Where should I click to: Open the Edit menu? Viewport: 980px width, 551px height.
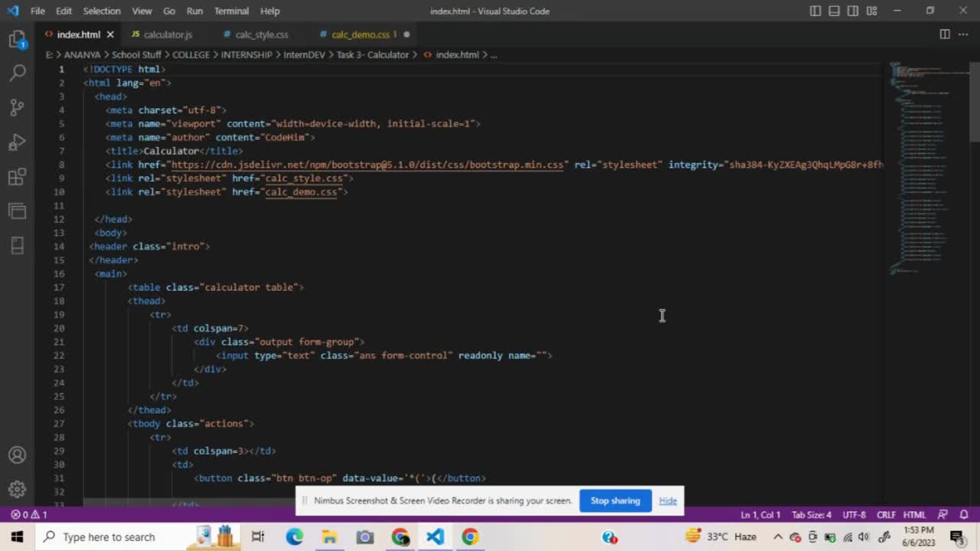point(64,11)
